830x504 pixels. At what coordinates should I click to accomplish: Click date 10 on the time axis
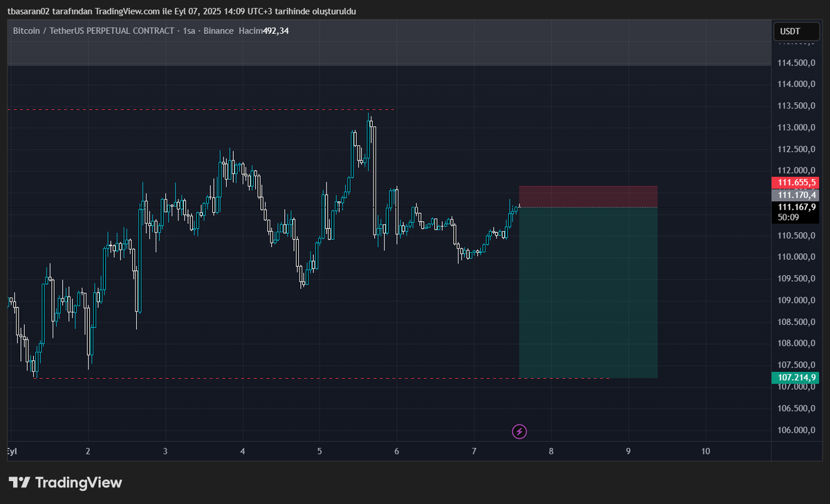tap(705, 451)
